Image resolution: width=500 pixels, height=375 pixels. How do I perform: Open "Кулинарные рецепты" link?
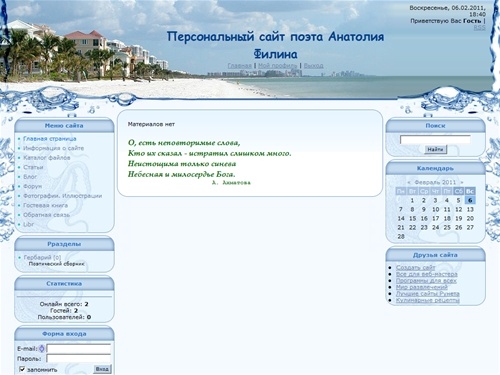point(428,300)
